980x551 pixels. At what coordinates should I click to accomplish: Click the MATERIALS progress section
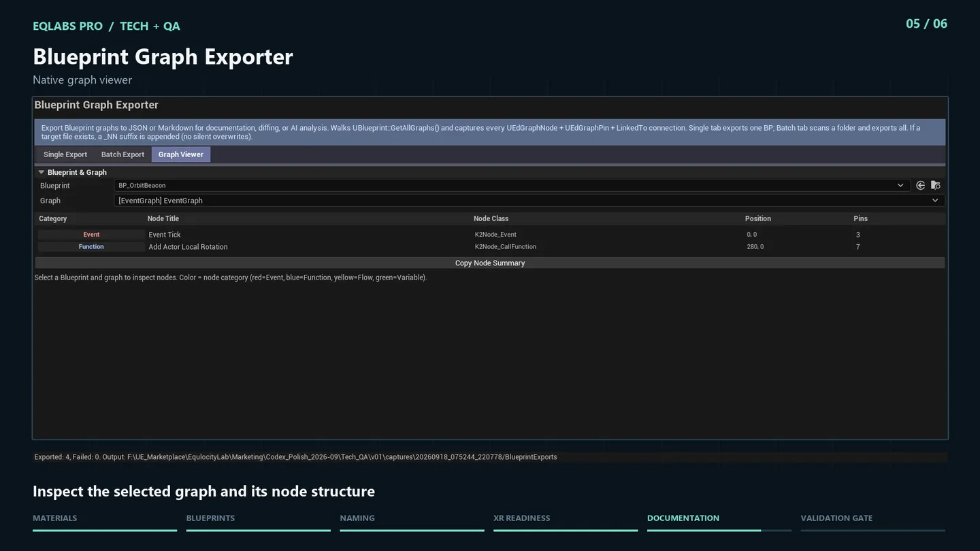point(105,522)
